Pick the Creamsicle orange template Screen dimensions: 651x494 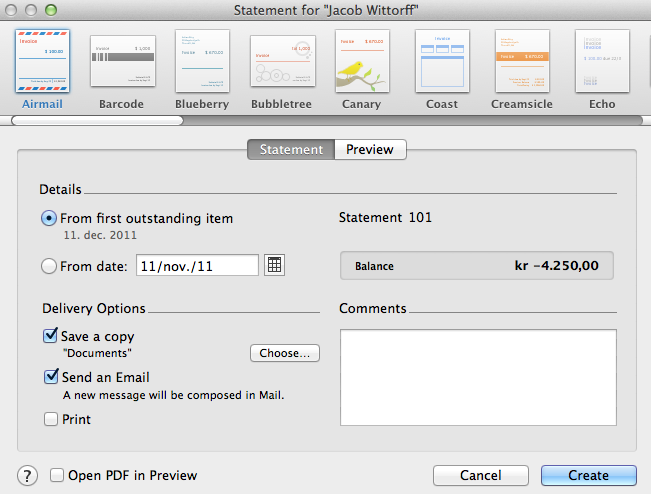tap(522, 60)
